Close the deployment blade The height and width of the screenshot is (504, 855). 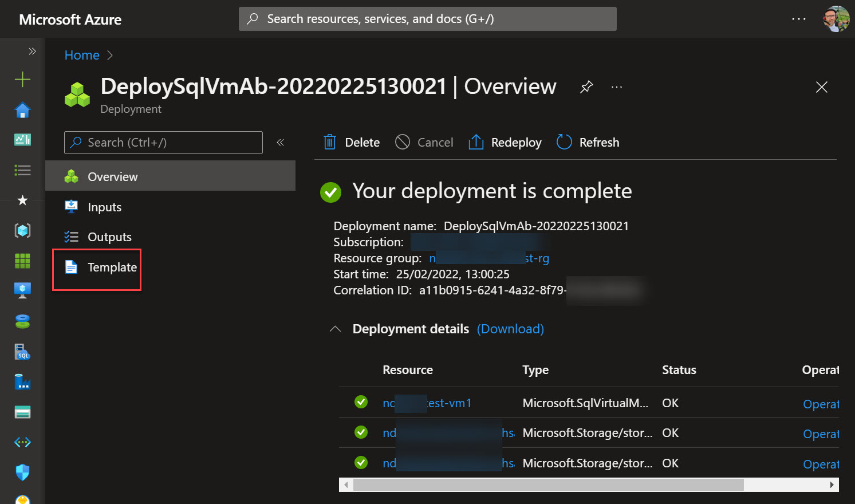click(x=821, y=87)
